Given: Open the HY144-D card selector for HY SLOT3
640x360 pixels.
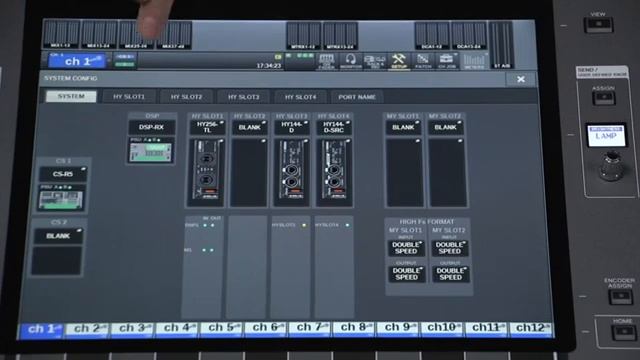Looking at the screenshot, I should coord(291,127).
